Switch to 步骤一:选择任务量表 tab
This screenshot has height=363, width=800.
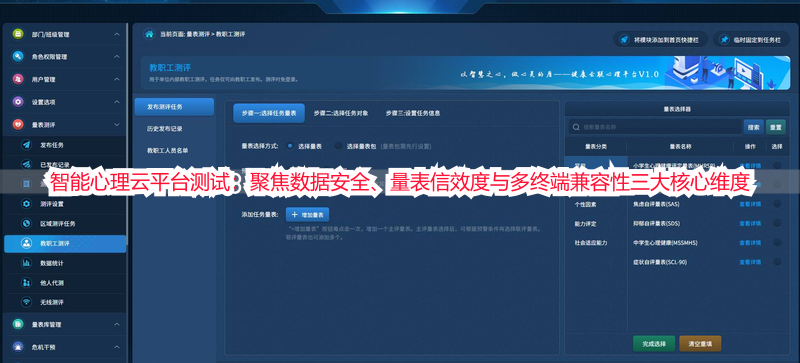[x=269, y=113]
